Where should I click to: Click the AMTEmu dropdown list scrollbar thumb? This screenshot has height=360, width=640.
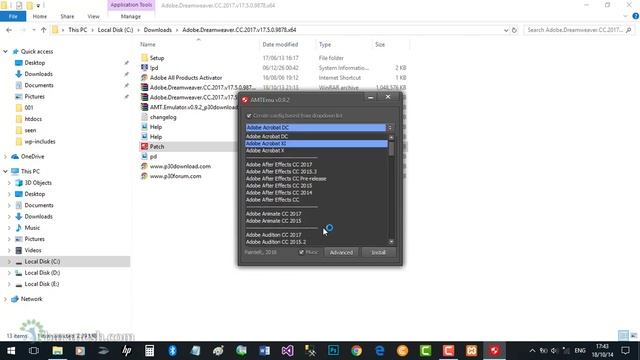[x=391, y=149]
